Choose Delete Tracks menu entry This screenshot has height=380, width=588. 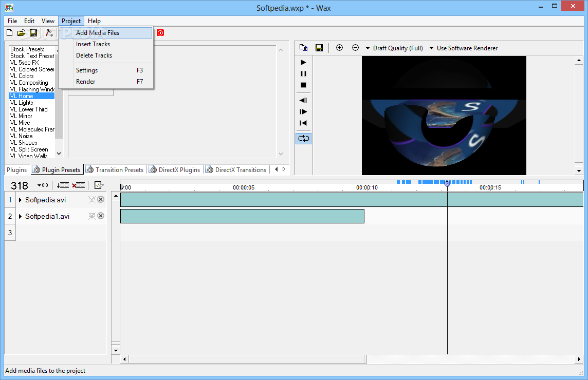tap(106, 55)
